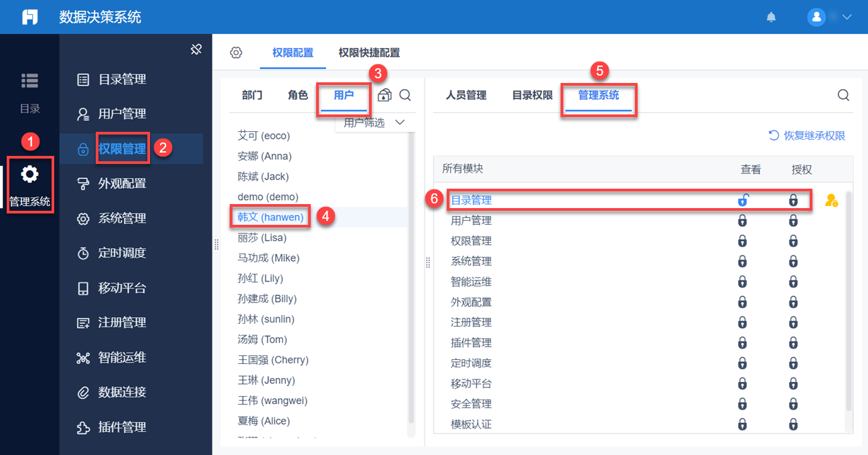
Task: Click the gear icon beside 权限配置 tab
Action: [236, 53]
